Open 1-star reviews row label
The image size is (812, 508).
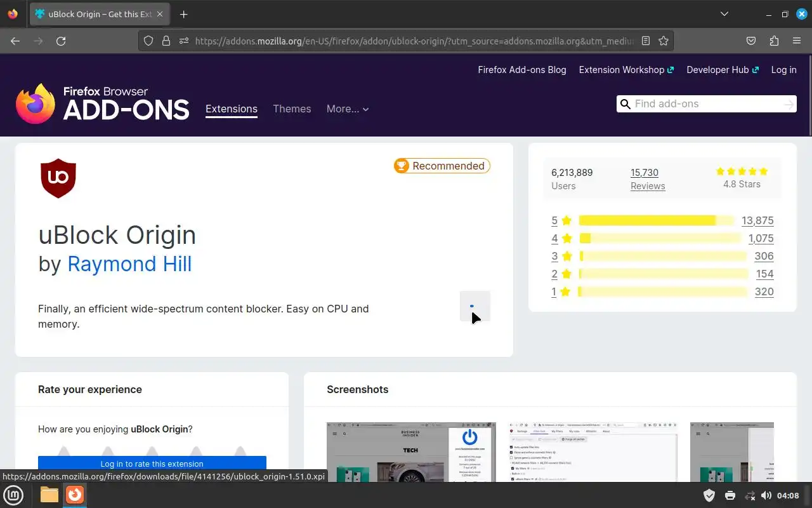click(561, 291)
